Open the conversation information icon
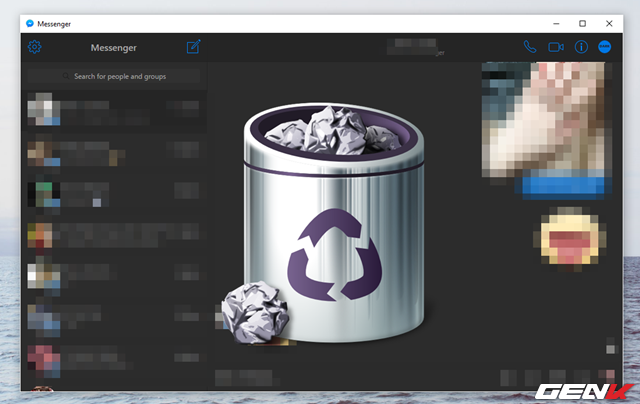This screenshot has width=640, height=404. tap(581, 47)
